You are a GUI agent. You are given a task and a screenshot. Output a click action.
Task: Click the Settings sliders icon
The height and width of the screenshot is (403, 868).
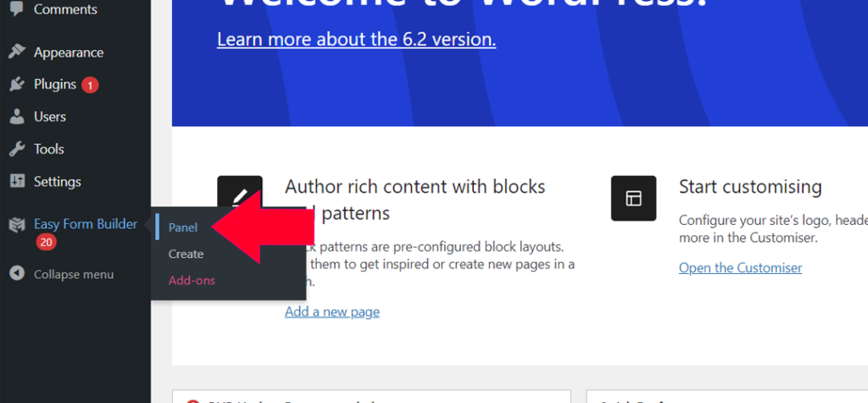pyautogui.click(x=17, y=182)
